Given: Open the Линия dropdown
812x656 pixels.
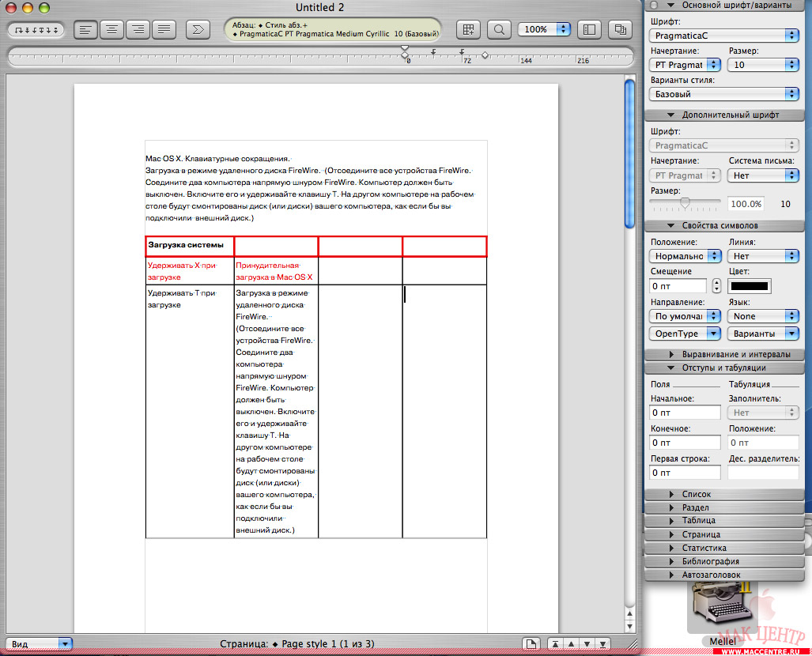Looking at the screenshot, I should tap(763, 256).
